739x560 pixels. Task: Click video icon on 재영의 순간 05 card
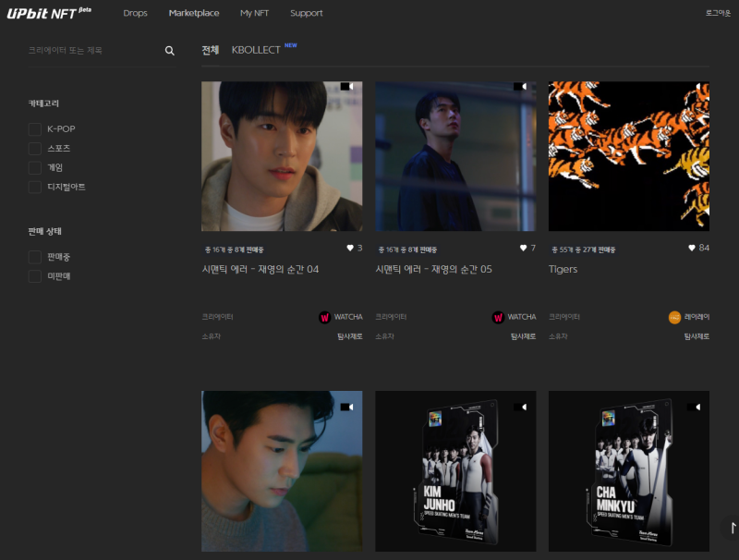520,86
